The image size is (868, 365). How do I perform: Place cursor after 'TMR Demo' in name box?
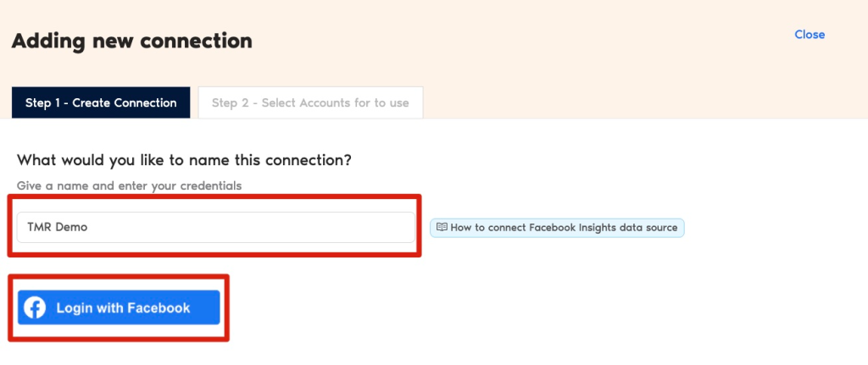click(90, 227)
